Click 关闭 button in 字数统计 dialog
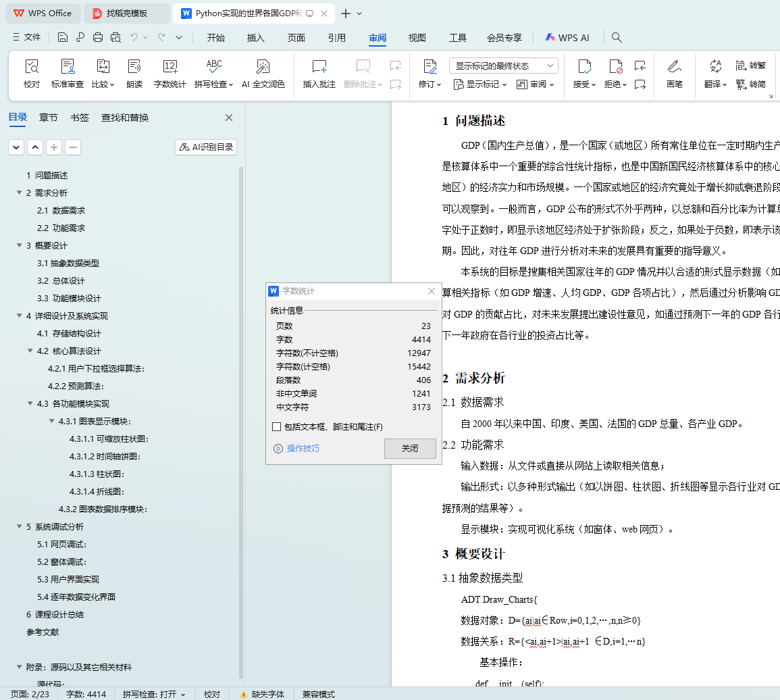Image resolution: width=780 pixels, height=700 pixels. point(410,449)
